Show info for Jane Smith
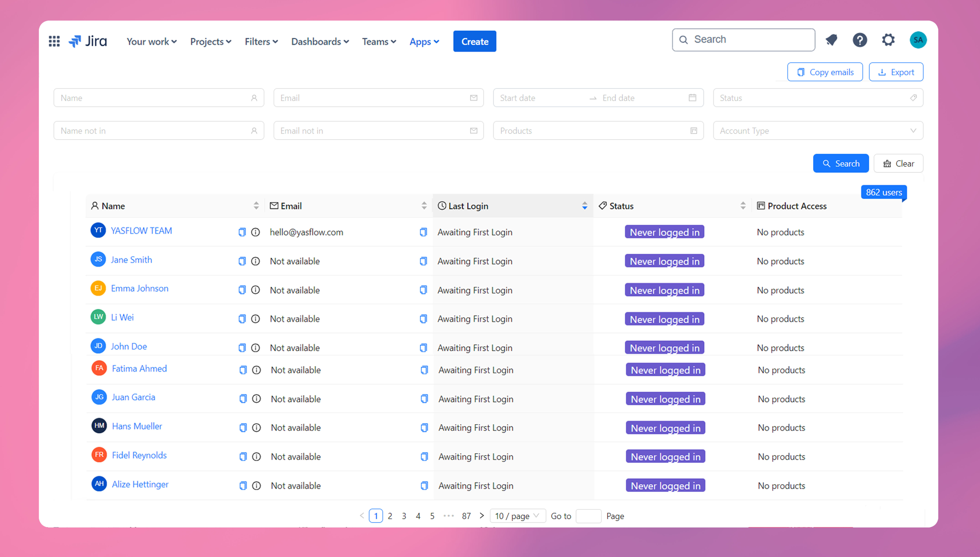980x557 pixels. 255,261
